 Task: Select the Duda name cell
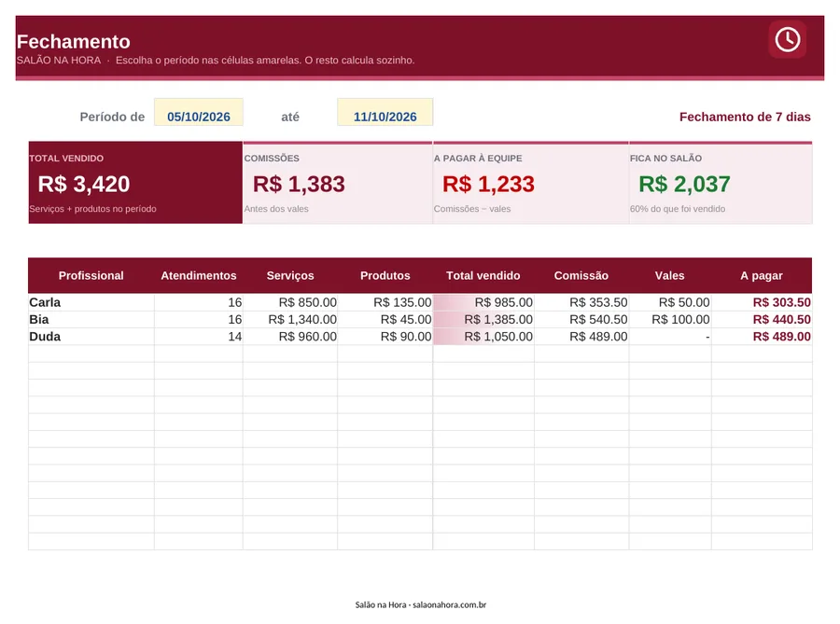click(x=91, y=337)
